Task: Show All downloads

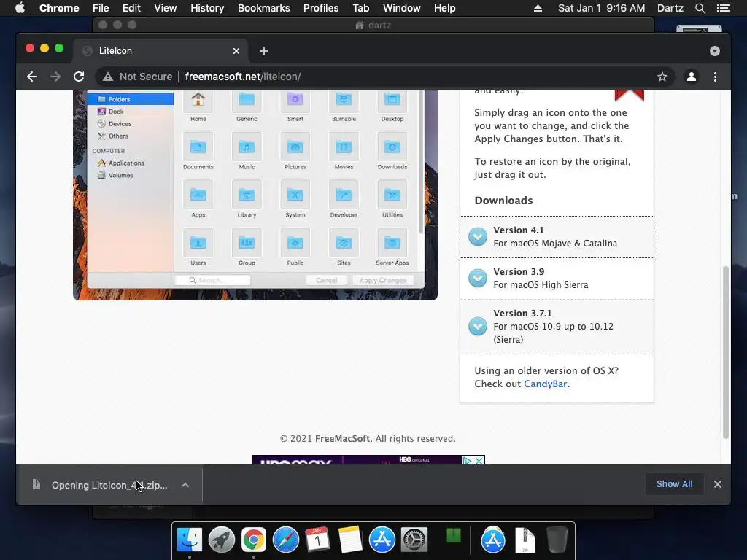Action: 674,484
